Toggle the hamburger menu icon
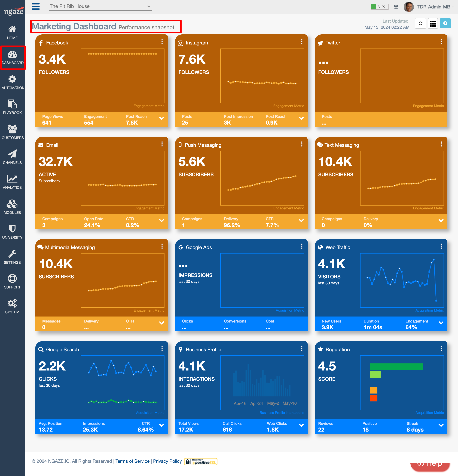The height and width of the screenshot is (476, 458). coord(36,6)
